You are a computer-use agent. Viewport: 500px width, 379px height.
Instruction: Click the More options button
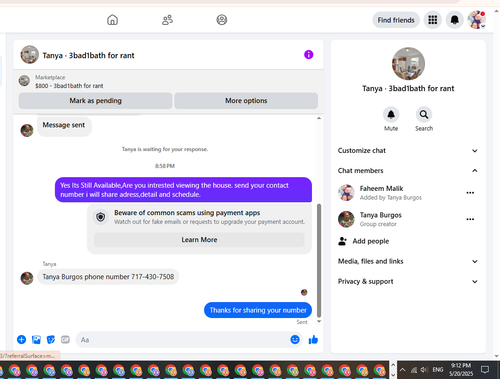246,101
